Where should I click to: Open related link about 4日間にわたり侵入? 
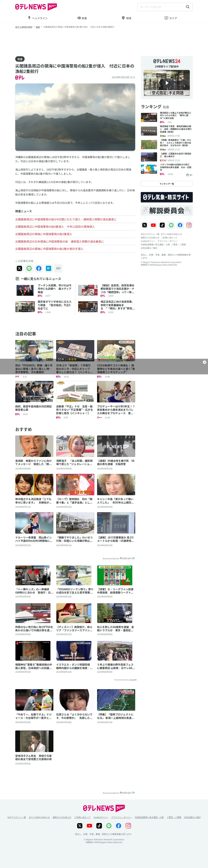click(66, 219)
